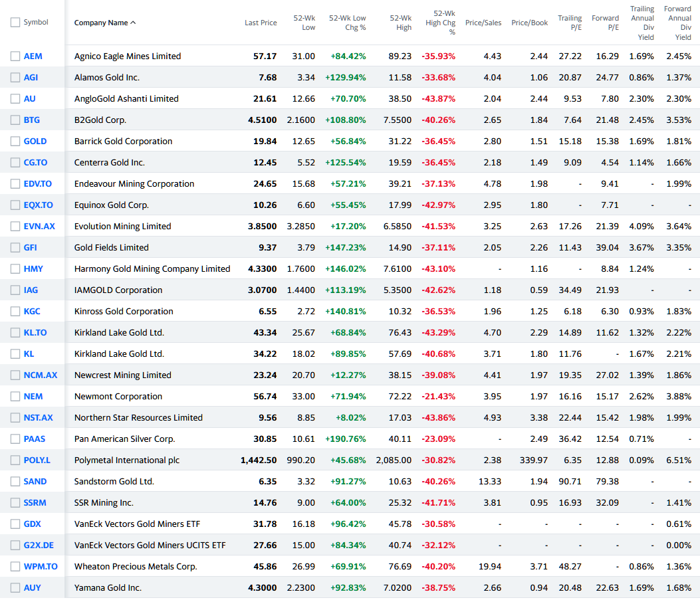700x602 pixels.
Task: Click Newmont Corporation company name
Action: point(118,396)
